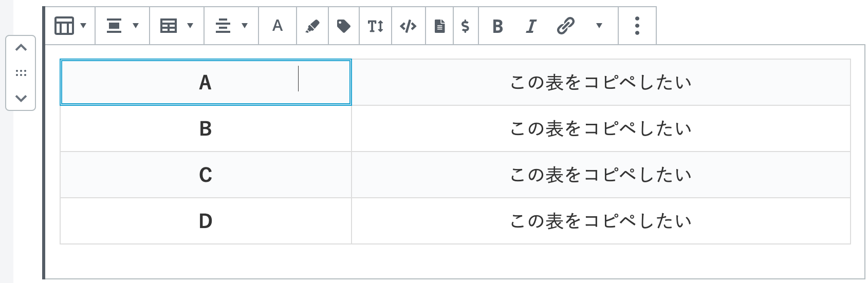The image size is (868, 283).
Task: Click the dollar sign icon
Action: tap(466, 26)
